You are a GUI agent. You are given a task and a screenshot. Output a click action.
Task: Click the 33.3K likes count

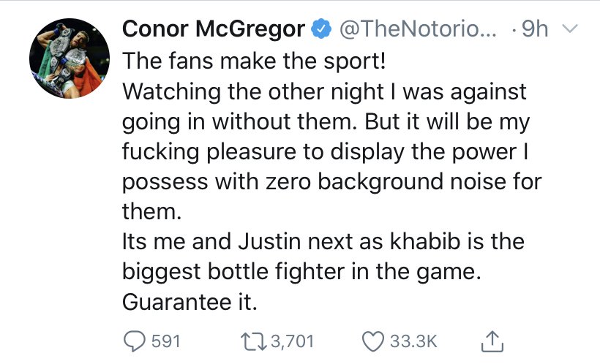tap(415, 341)
